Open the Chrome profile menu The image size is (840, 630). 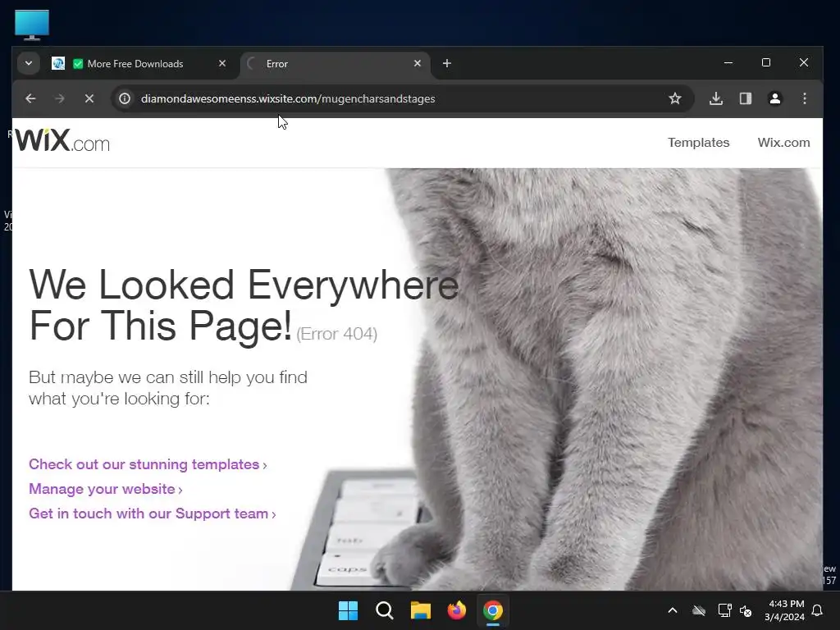[x=774, y=98]
